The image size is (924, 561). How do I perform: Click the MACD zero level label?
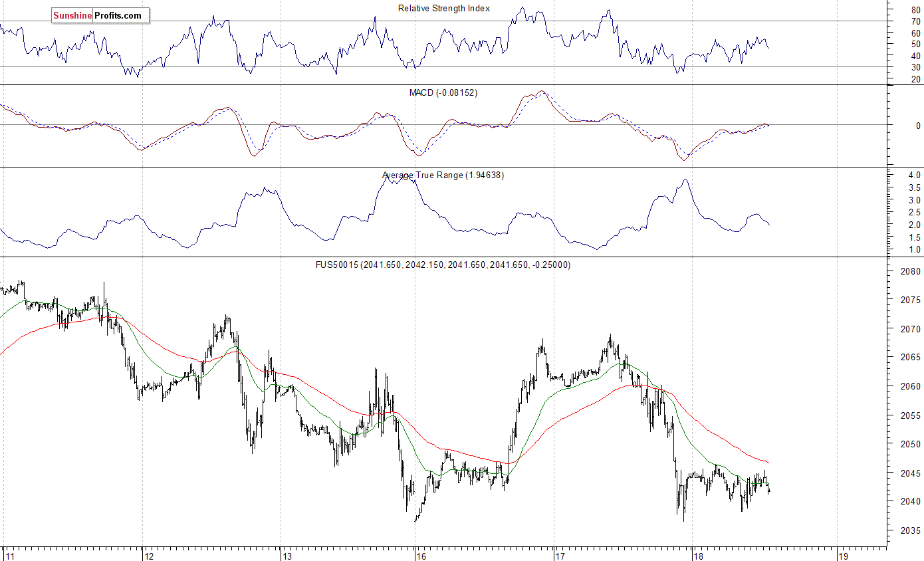918,126
